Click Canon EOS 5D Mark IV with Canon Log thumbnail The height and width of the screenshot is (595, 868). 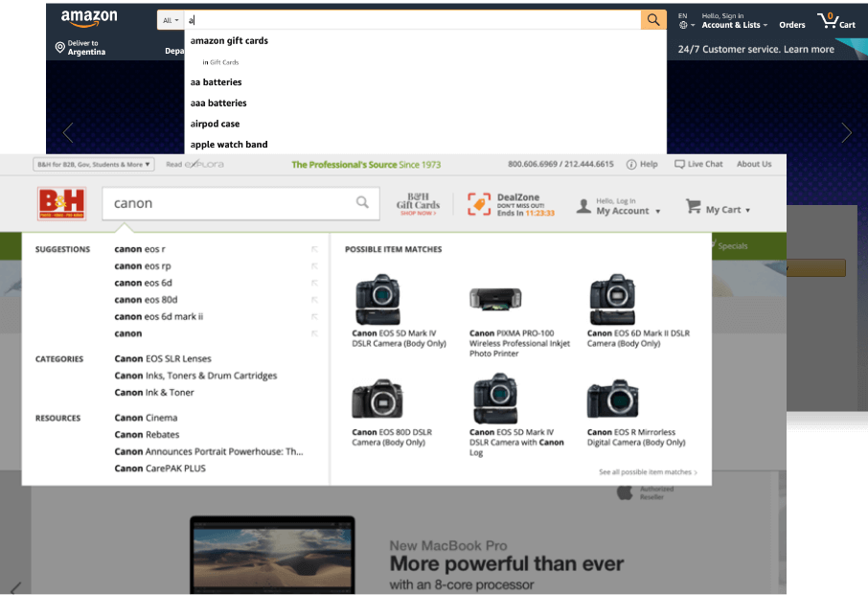(495, 399)
